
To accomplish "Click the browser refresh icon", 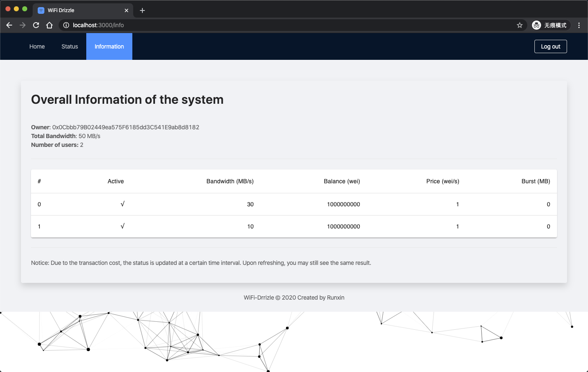I will [x=36, y=25].
